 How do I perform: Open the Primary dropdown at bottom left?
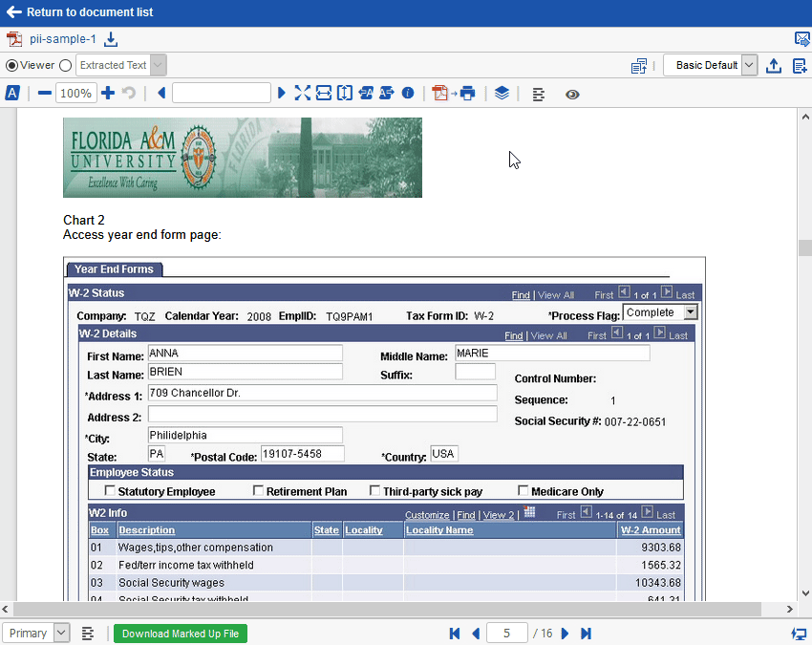point(35,634)
